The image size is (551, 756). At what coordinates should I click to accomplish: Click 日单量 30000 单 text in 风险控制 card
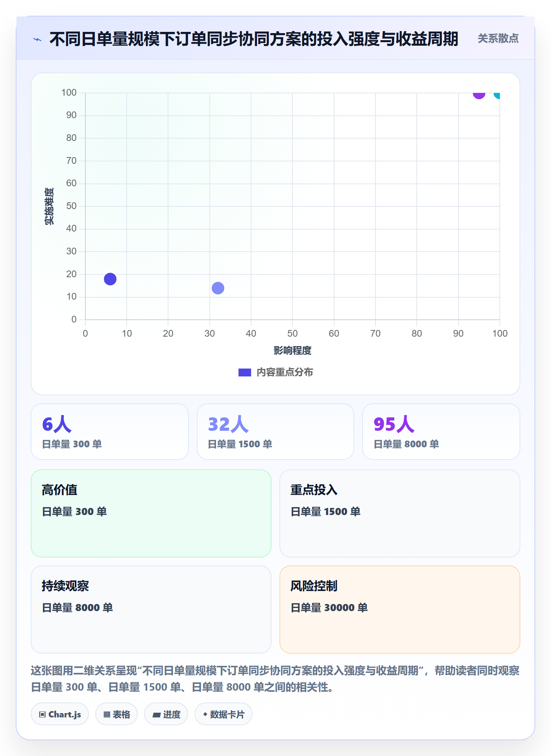329,608
